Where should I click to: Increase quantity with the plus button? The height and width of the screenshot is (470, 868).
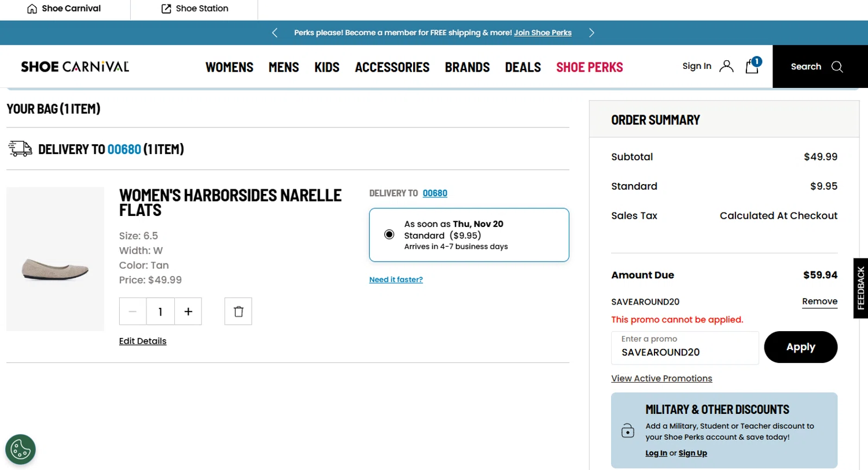pos(188,311)
